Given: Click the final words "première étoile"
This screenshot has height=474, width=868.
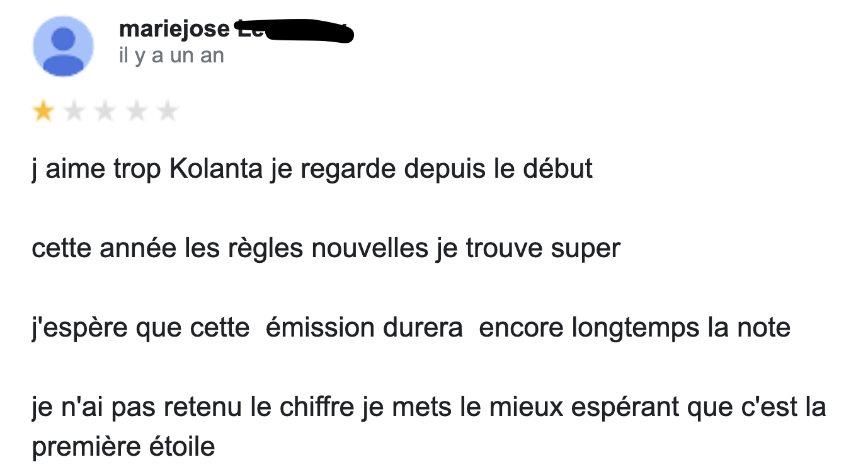Looking at the screenshot, I should pos(123,447).
